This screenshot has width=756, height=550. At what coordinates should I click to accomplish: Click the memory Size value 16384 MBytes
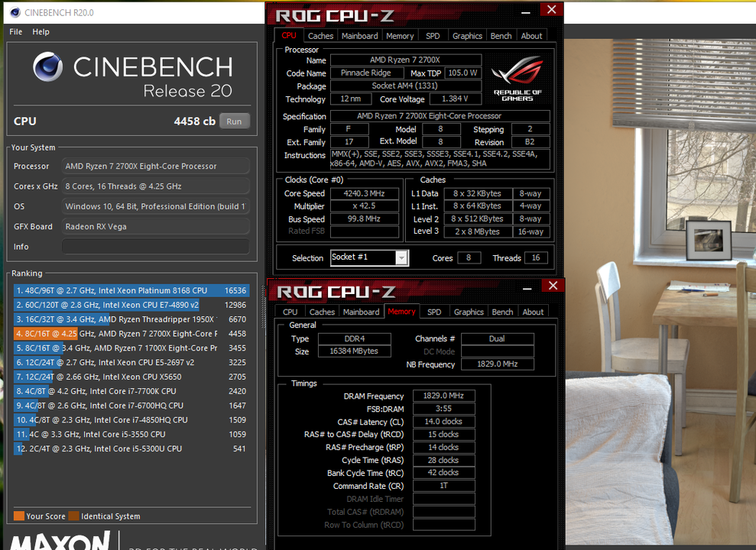click(355, 351)
